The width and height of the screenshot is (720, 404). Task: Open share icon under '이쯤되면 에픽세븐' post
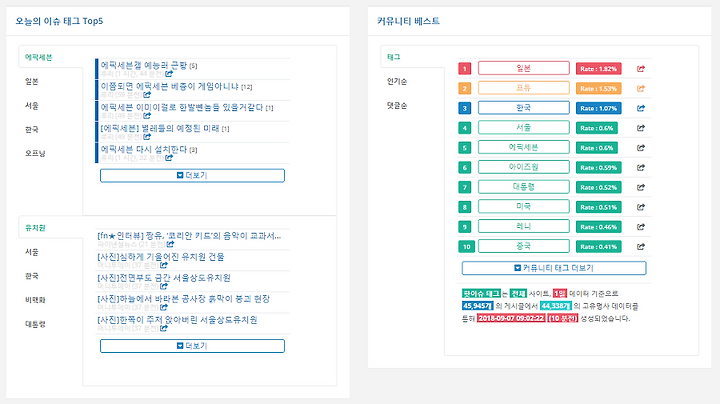(147, 95)
